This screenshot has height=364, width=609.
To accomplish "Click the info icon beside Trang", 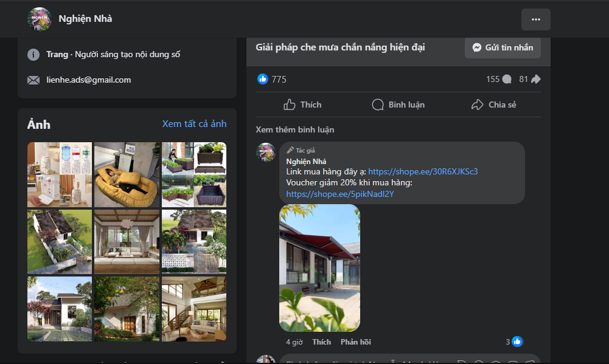I will 33,55.
